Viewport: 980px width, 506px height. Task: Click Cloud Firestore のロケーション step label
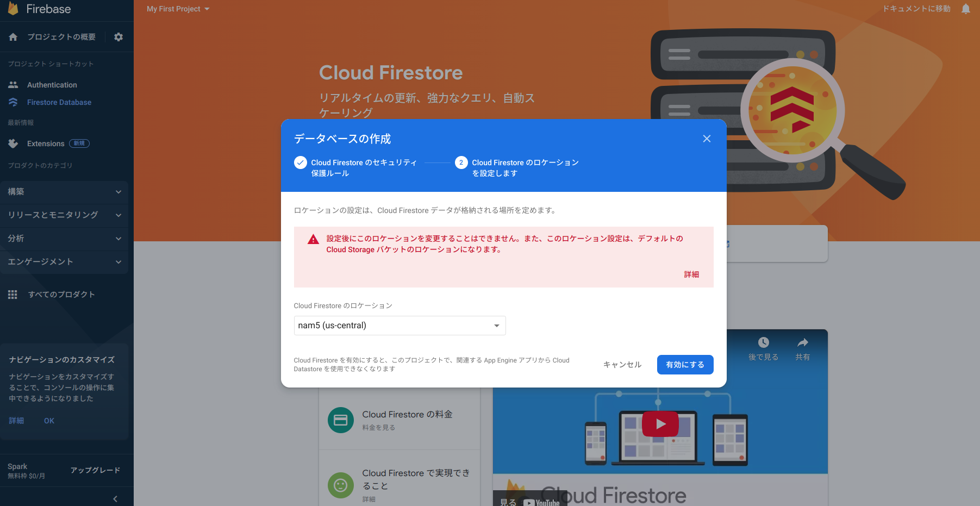tap(525, 168)
